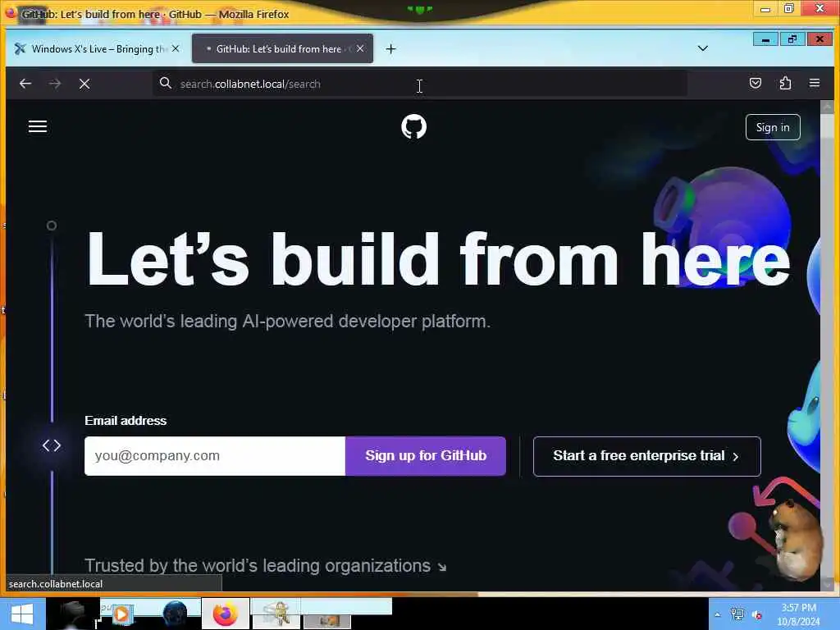
Task: Click the email address input field
Action: pos(215,456)
